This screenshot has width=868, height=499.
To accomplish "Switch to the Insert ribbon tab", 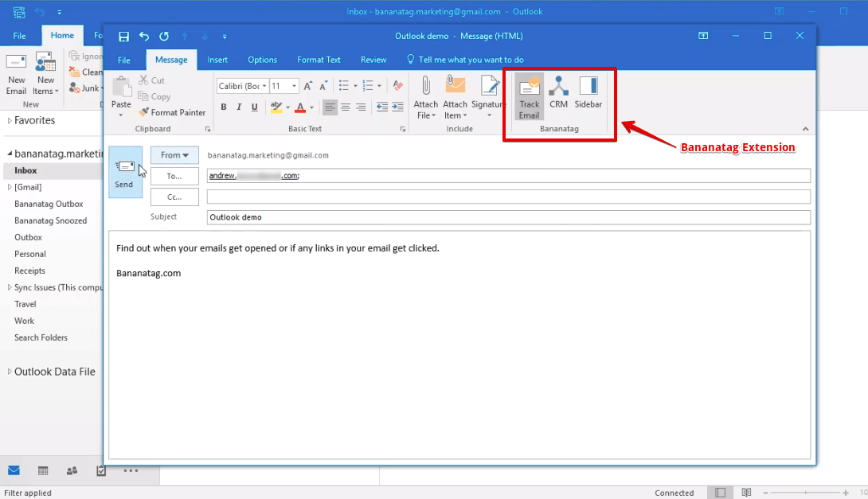I will tap(217, 60).
